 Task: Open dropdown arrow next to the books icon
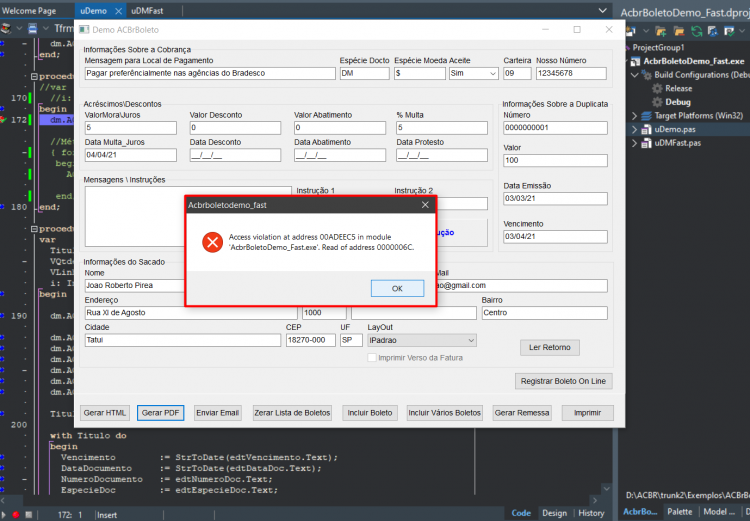pos(19,29)
